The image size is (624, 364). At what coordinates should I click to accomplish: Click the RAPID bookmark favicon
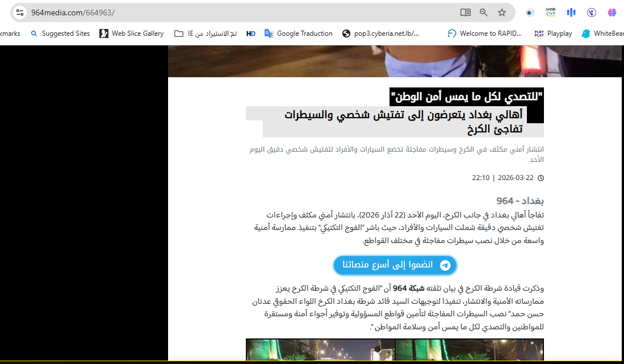pos(452,34)
